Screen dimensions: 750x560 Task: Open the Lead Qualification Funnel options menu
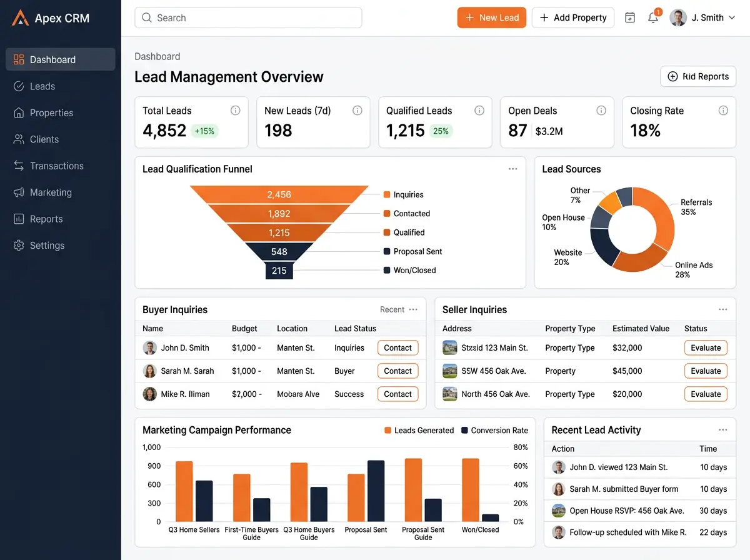(x=513, y=169)
